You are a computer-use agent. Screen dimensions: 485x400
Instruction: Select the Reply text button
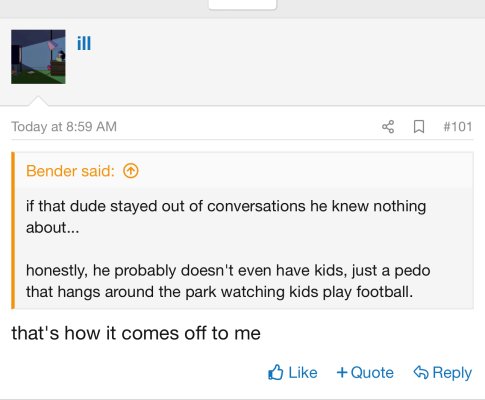click(452, 373)
